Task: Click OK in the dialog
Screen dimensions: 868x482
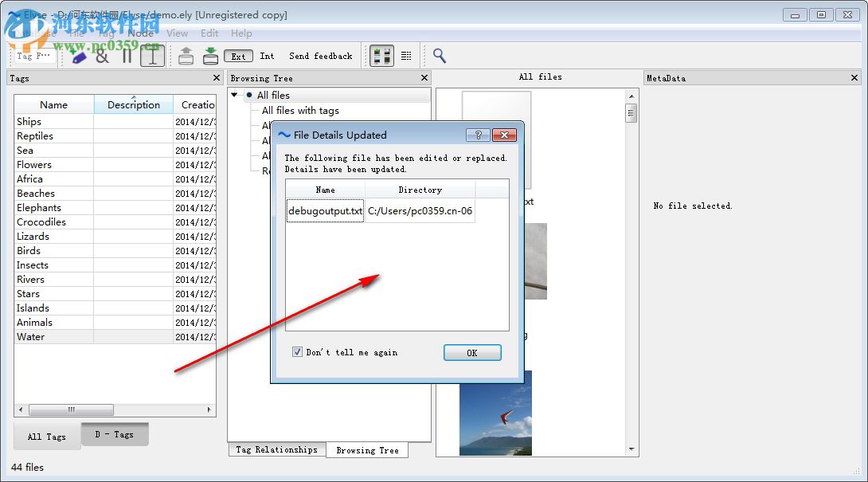Action: click(472, 353)
